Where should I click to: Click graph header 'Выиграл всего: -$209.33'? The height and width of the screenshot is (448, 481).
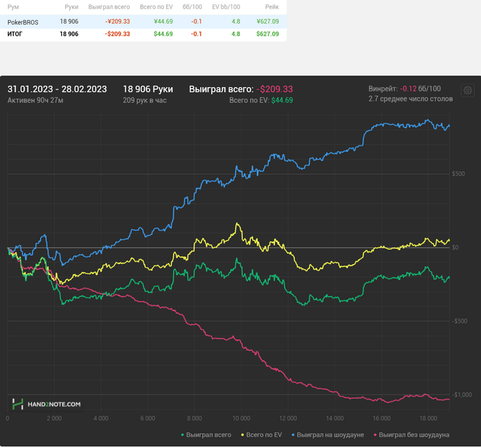240,89
